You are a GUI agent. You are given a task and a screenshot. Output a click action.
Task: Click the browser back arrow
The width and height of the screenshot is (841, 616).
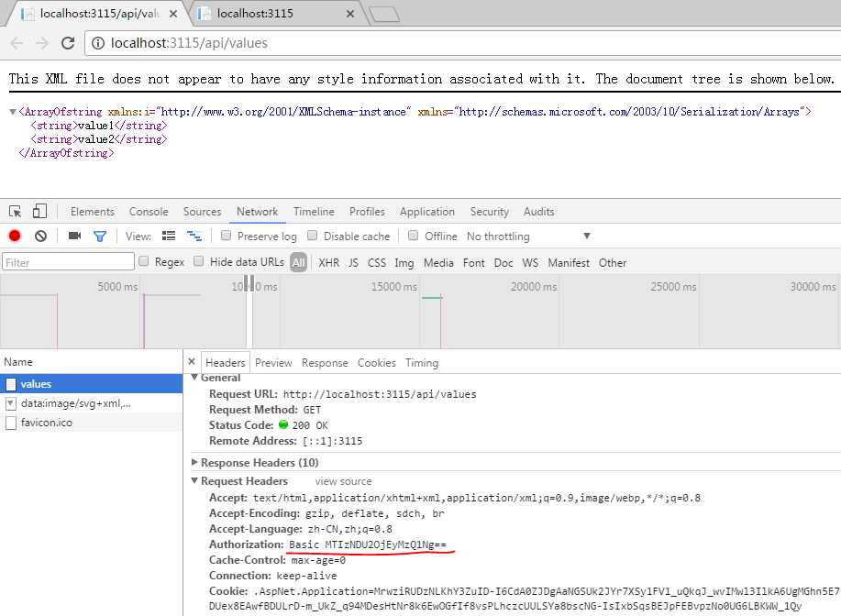coord(17,43)
